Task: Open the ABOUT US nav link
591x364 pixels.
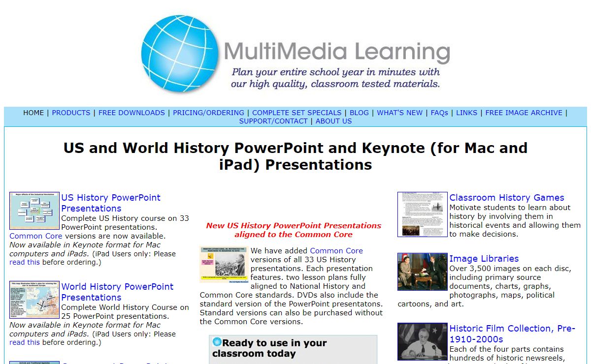Action: tap(333, 121)
